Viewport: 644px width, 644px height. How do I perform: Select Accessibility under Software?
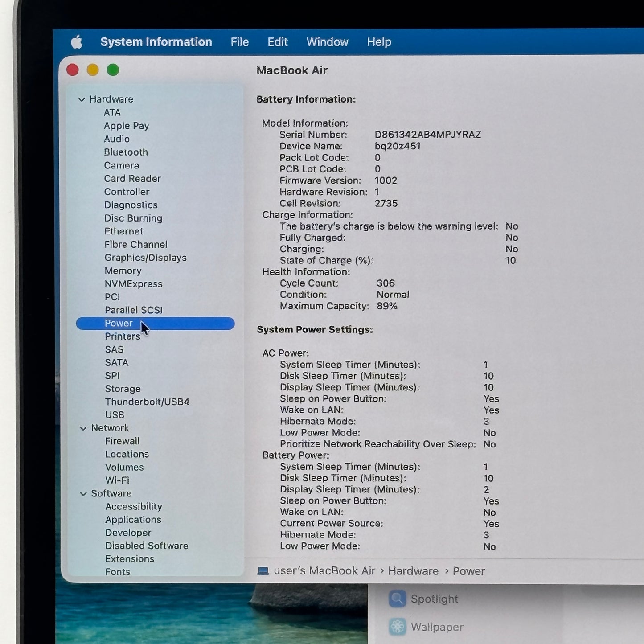pyautogui.click(x=134, y=507)
